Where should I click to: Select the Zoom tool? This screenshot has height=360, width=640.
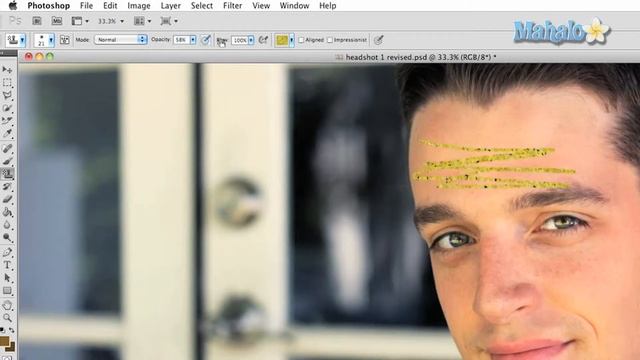coord(7,318)
